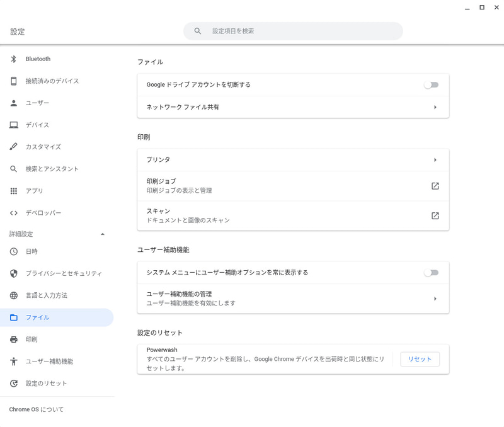Viewport: 504px width, 427px height.
Task: Disconnect the Google ドライブ account toggle
Action: [431, 84]
